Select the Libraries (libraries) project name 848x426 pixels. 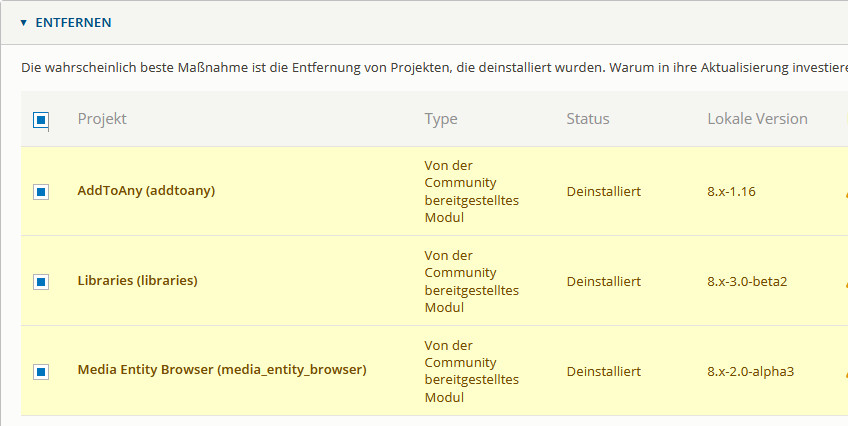tap(137, 280)
